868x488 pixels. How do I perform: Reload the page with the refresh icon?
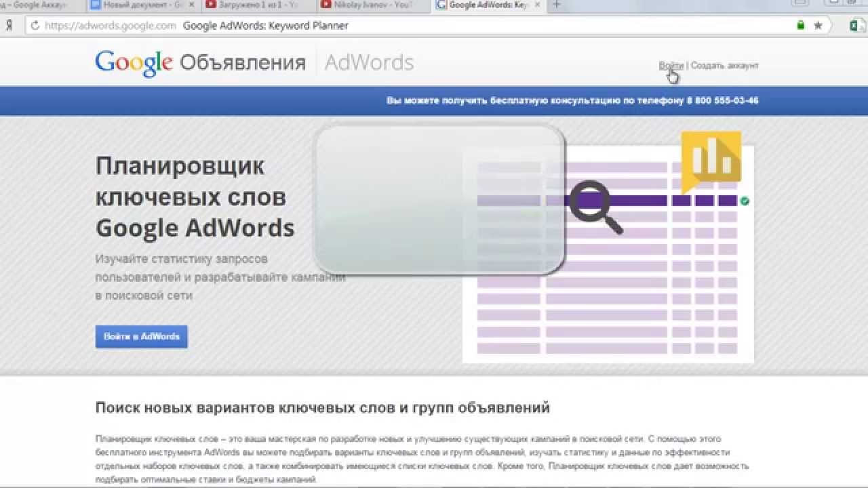click(35, 26)
